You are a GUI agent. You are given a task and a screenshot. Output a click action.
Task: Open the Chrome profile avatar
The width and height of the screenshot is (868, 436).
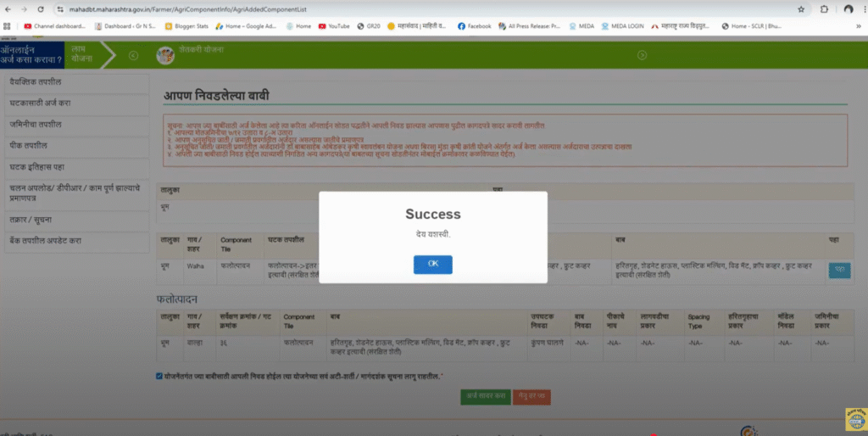[849, 8]
